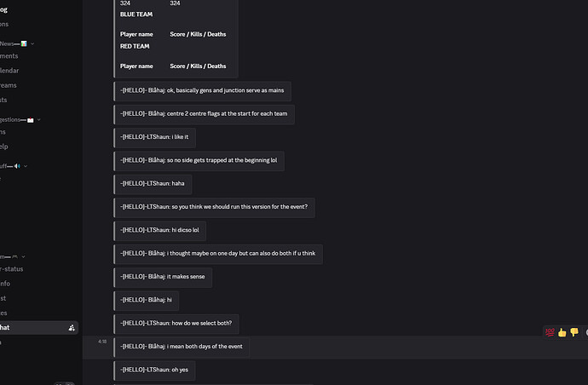The height and width of the screenshot is (385, 588).
Task: Select the help channel in the sidebar
Action: (6, 147)
